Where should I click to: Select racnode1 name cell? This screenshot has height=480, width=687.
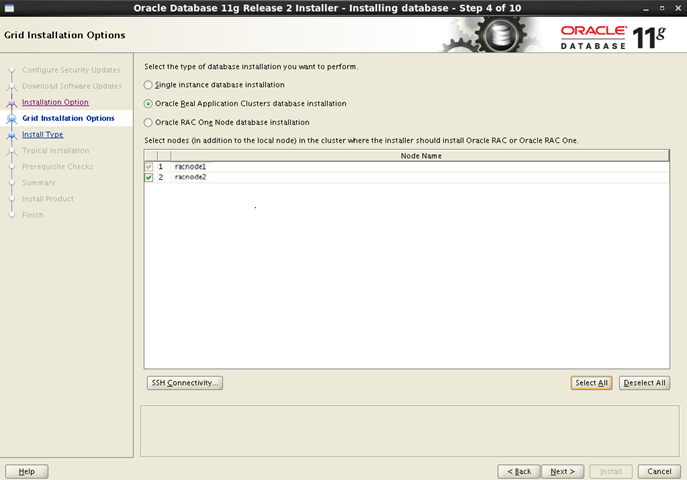pos(420,167)
